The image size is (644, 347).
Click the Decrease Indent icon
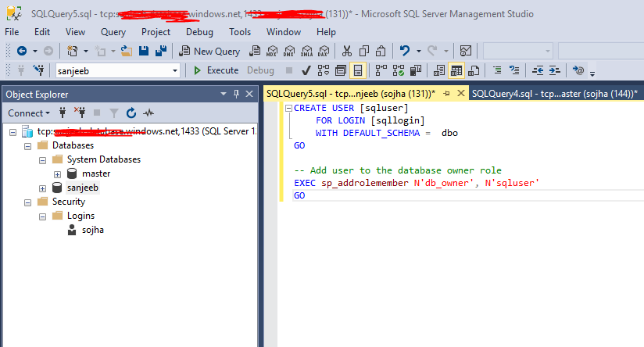coord(538,70)
